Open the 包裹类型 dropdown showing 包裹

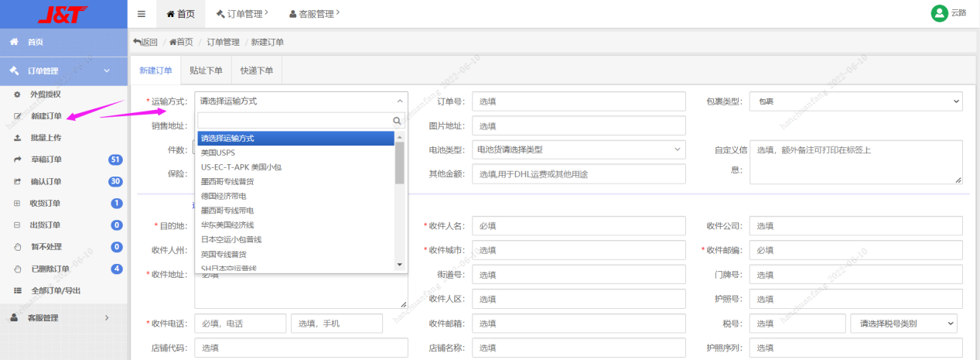[x=856, y=101]
